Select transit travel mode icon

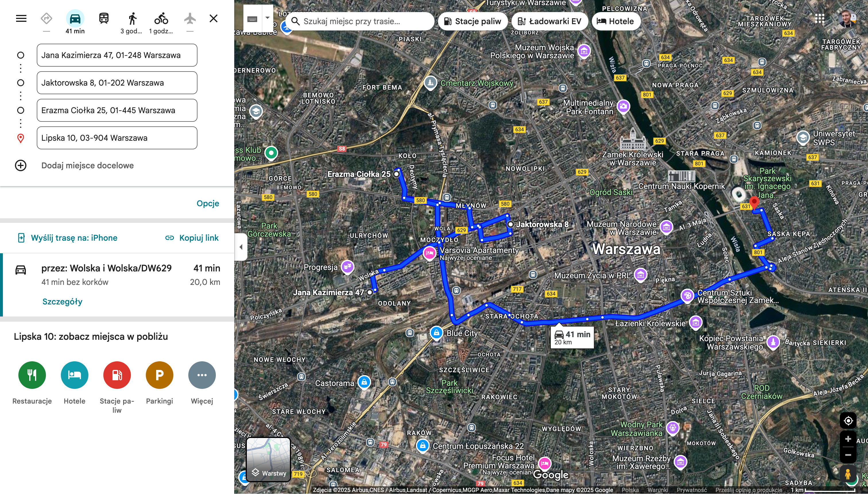pos(104,18)
